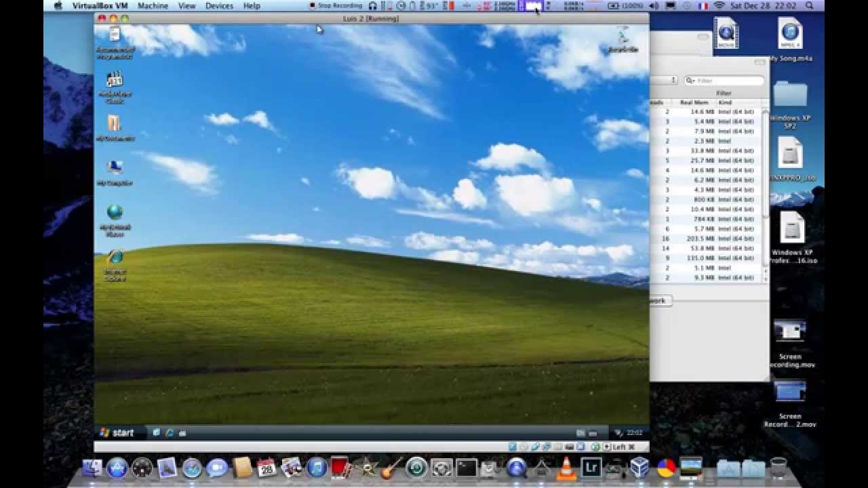The width and height of the screenshot is (868, 488).
Task: Open GarageBand guitar icon in Dock
Action: pyautogui.click(x=391, y=468)
